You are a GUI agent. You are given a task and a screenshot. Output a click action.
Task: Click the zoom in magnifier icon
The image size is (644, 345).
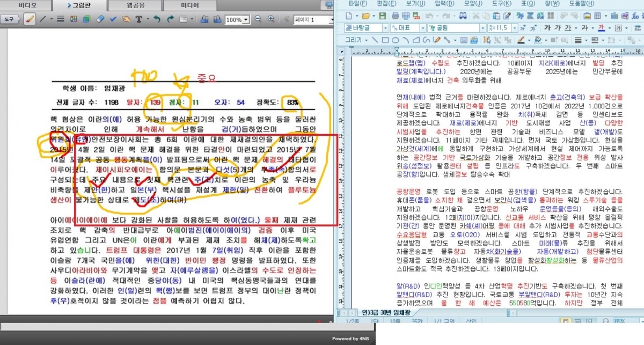[271, 19]
